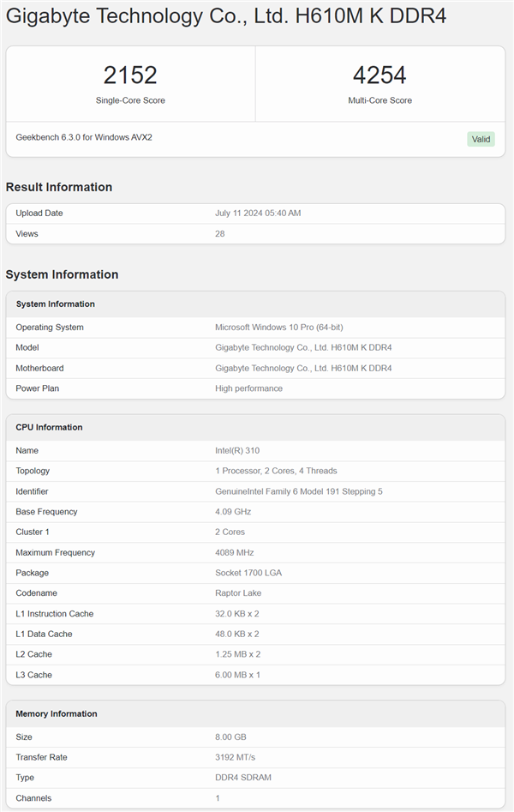Click the single-core score 2152
The height and width of the screenshot is (812, 514).
[x=130, y=75]
